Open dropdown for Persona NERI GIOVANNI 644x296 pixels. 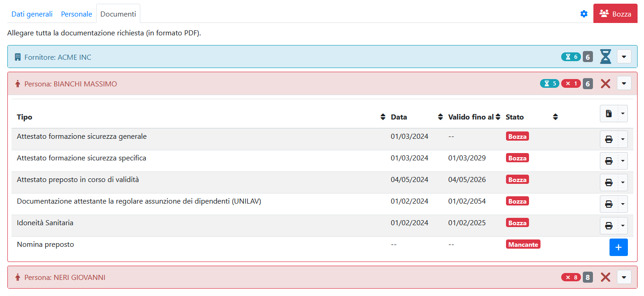click(x=624, y=277)
